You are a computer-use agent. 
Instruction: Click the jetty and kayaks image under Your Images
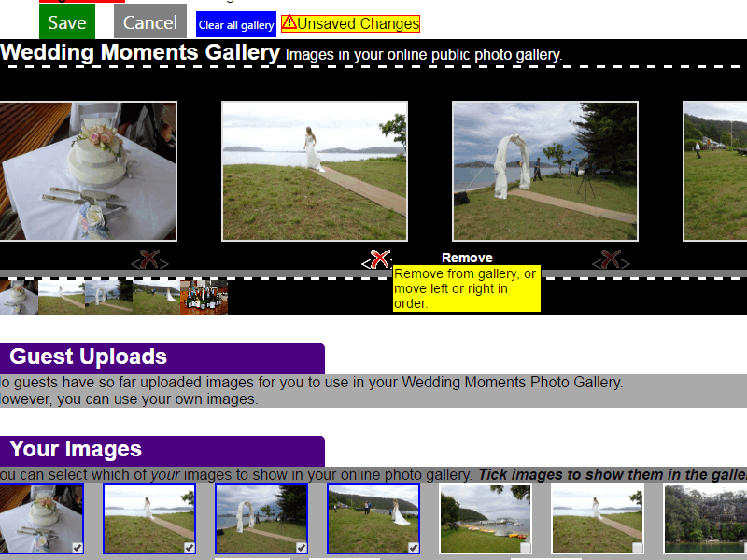tap(486, 519)
